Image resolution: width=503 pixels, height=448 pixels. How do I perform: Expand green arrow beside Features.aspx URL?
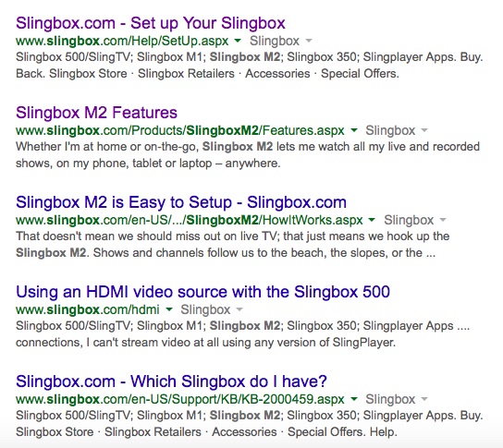(x=353, y=130)
